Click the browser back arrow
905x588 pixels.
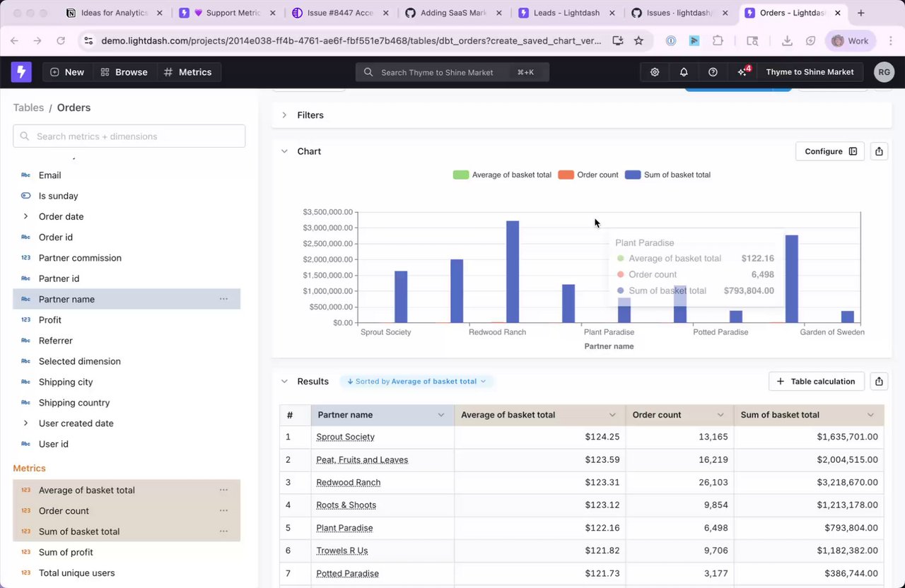tap(15, 41)
